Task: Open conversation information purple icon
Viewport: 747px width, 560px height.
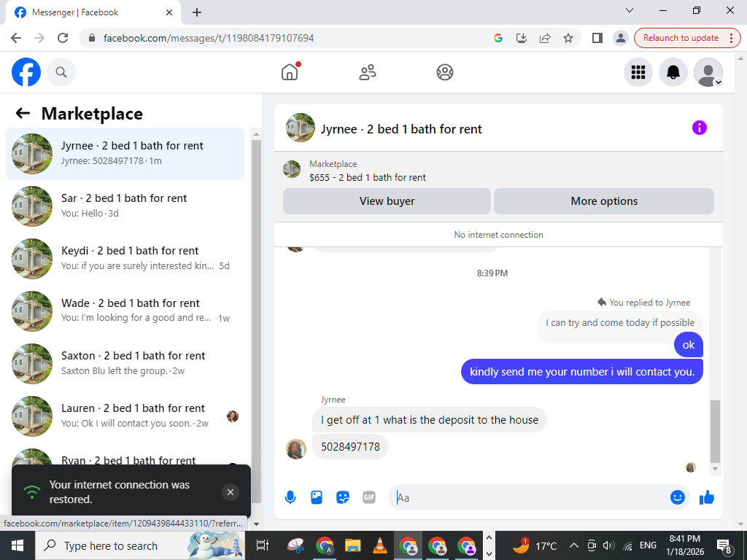Action: click(700, 128)
